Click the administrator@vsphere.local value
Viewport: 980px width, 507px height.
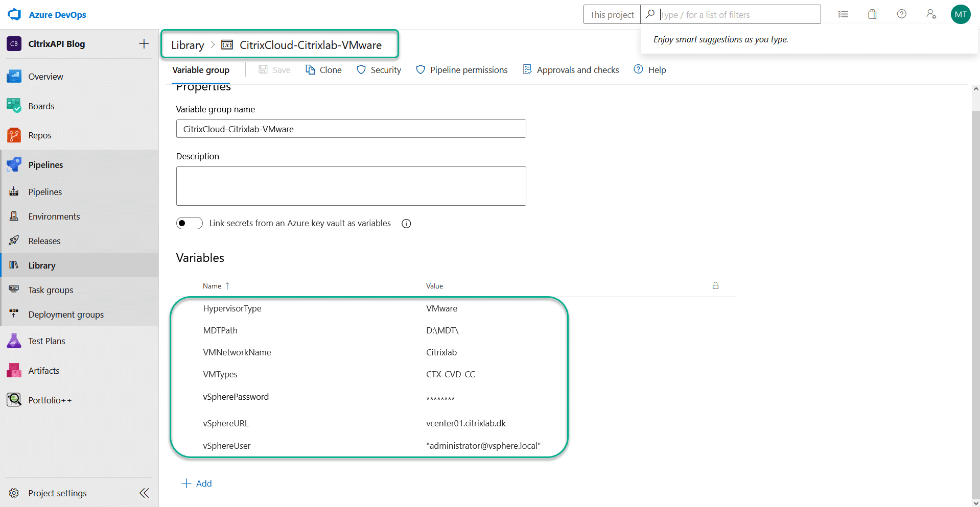(x=483, y=446)
